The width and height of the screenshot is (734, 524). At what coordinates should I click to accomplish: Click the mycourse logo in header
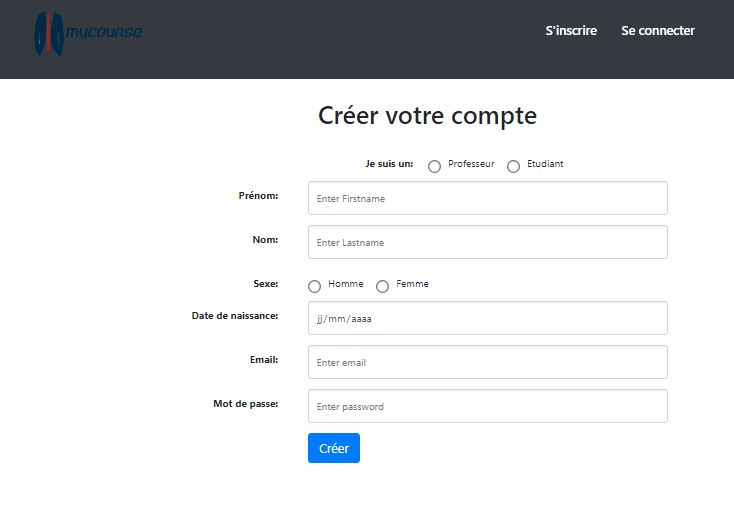(88, 33)
